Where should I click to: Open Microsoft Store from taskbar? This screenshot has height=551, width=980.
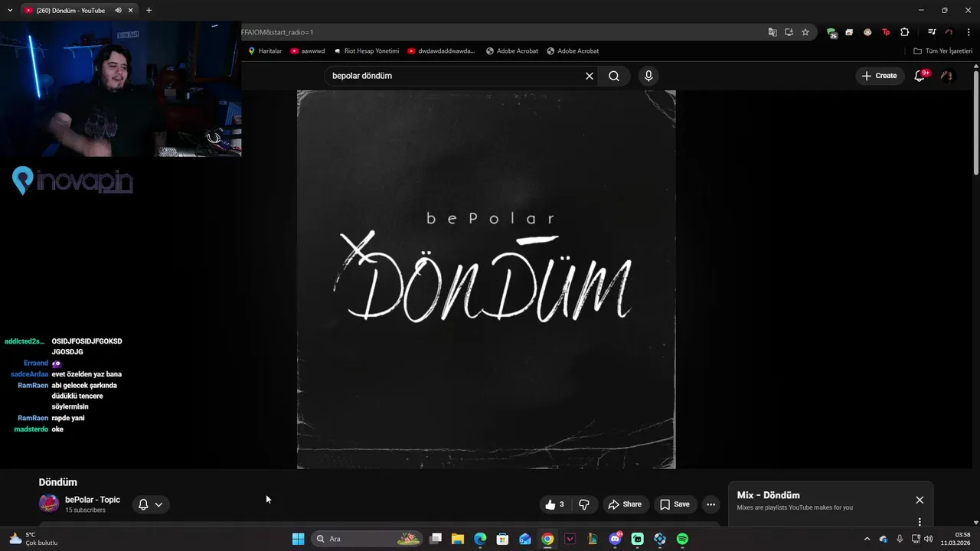502,539
